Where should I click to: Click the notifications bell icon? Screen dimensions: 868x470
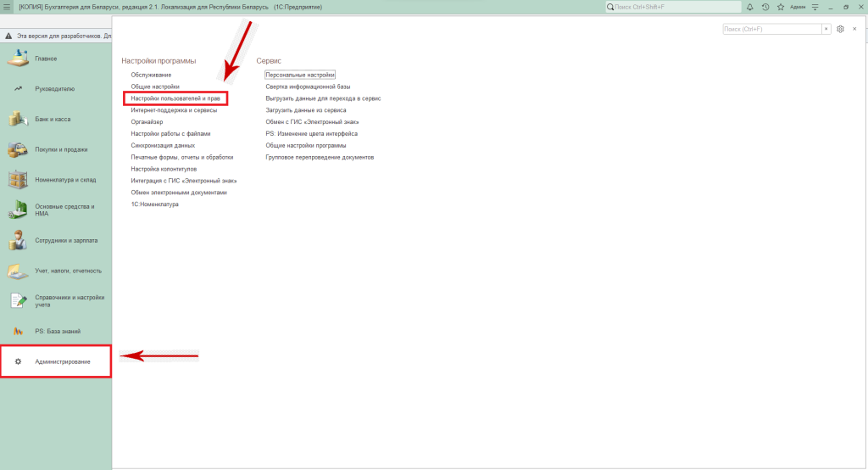tap(750, 7)
